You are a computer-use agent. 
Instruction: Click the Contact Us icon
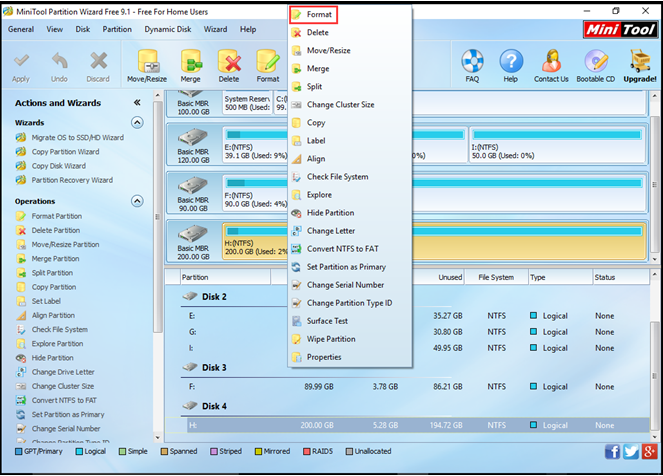551,66
